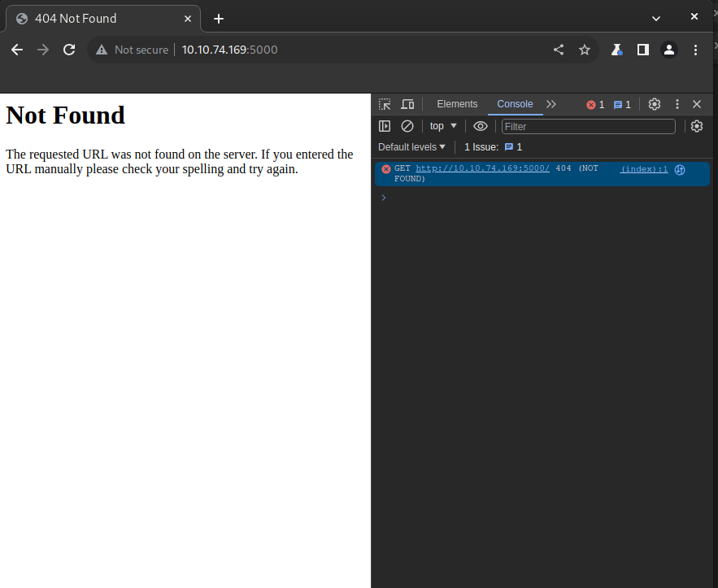Image resolution: width=718 pixels, height=588 pixels.
Task: Open the http://10.10.74.169:5000/ link in console
Action: pyautogui.click(x=482, y=168)
